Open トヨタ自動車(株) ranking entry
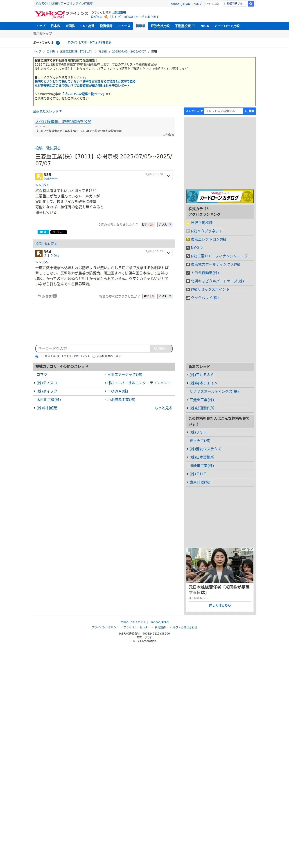 click(x=205, y=273)
